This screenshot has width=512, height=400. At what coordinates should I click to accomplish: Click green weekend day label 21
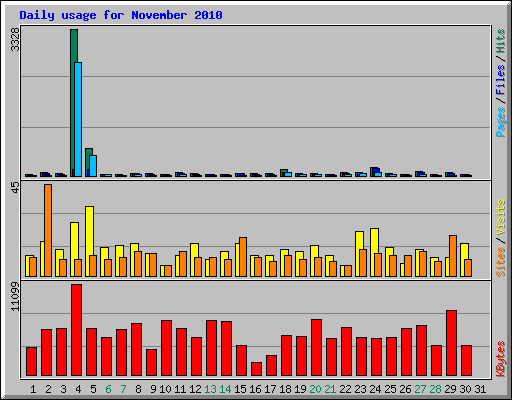click(x=330, y=389)
